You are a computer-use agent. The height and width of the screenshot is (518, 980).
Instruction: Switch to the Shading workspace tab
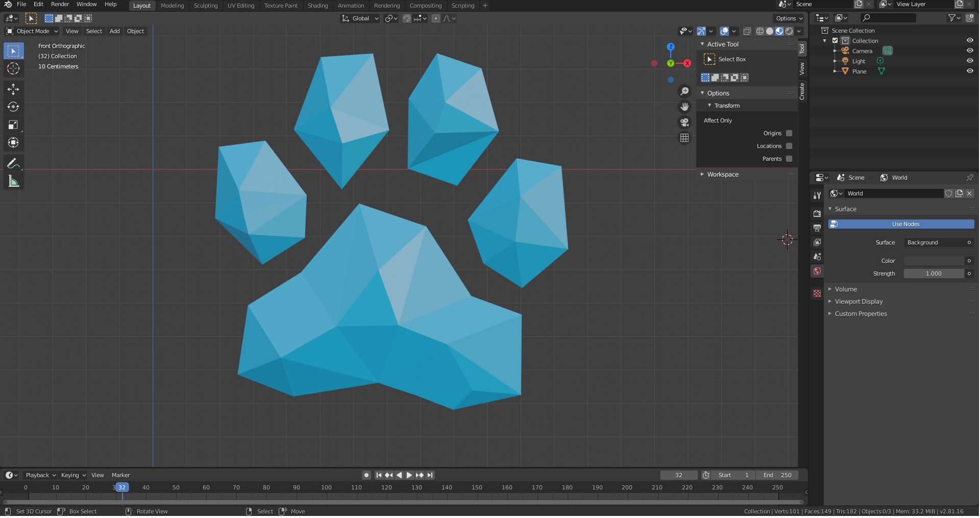(317, 6)
